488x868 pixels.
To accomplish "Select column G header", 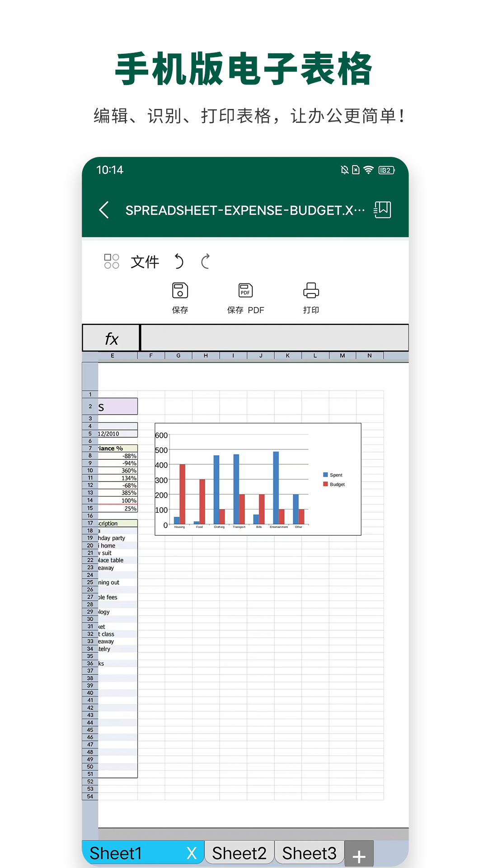I will [x=178, y=356].
